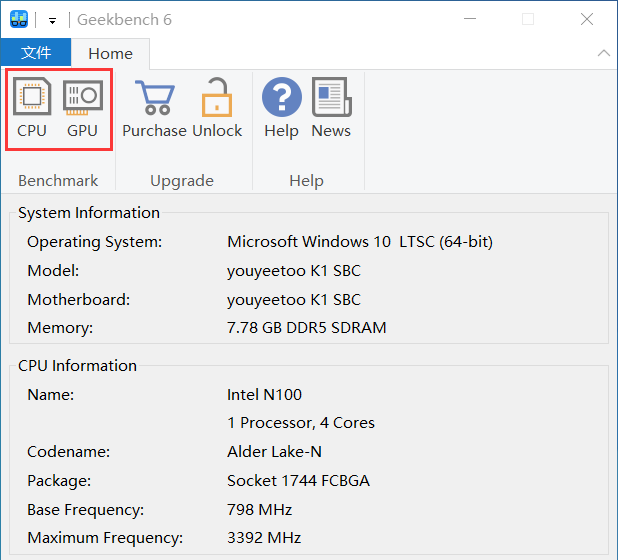
Task: Click the Memory: label
Action: pyautogui.click(x=60, y=328)
